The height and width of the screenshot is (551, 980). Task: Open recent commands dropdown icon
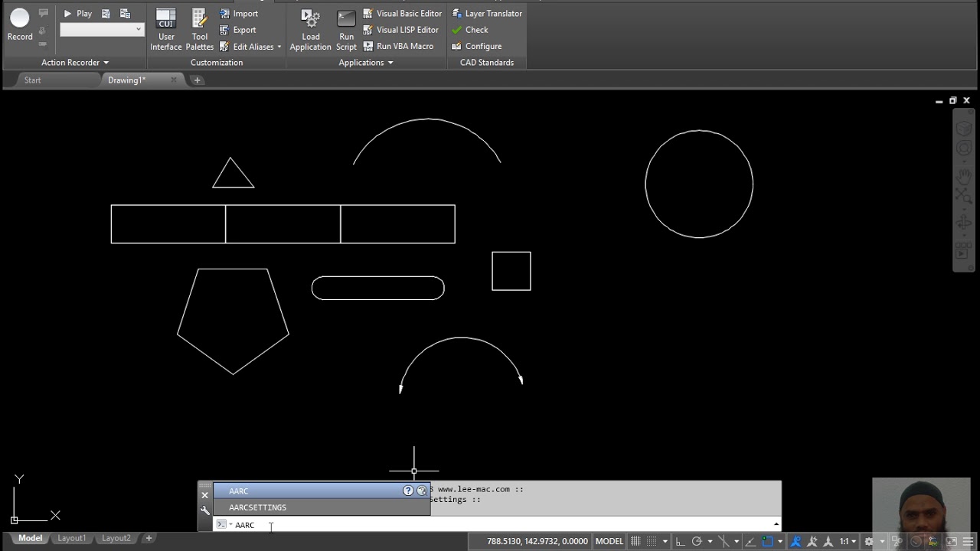[223, 524]
